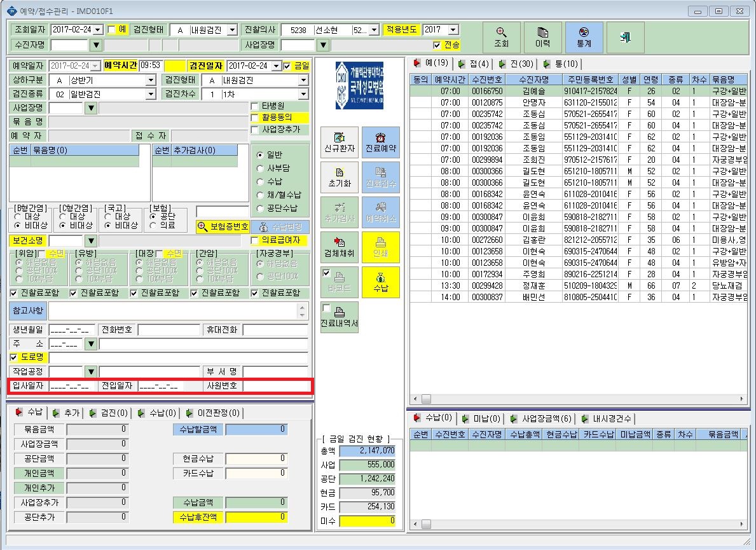
Task: Click the 진료예약 appointment clock icon
Action: [380, 142]
